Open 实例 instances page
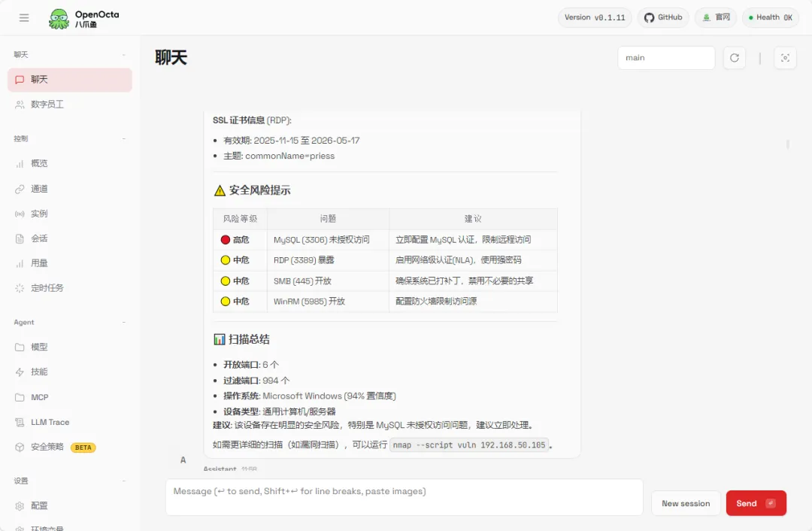The image size is (812, 531). (x=70, y=214)
